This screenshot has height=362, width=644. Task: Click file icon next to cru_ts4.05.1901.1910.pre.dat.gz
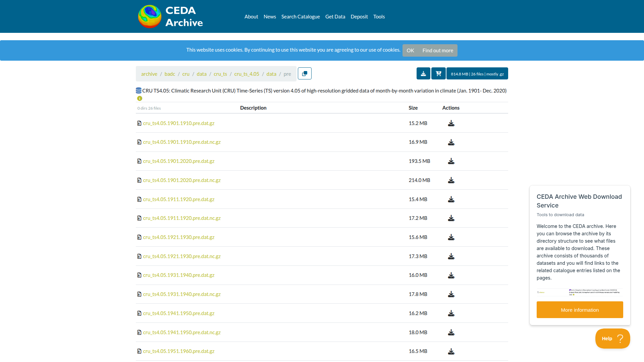139,123
